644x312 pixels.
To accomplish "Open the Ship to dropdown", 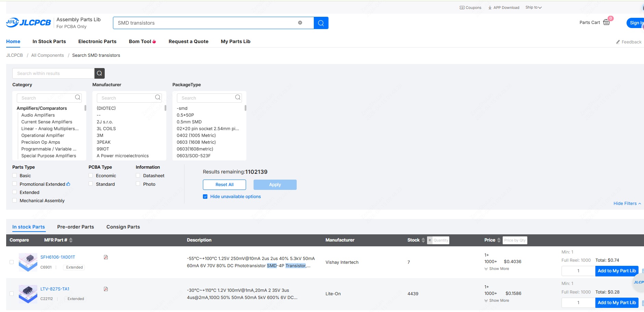I will [533, 8].
